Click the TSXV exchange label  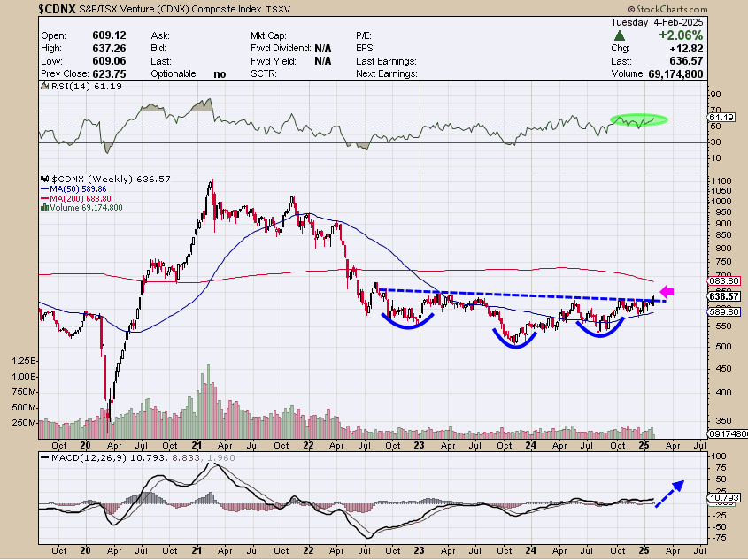tap(278, 9)
